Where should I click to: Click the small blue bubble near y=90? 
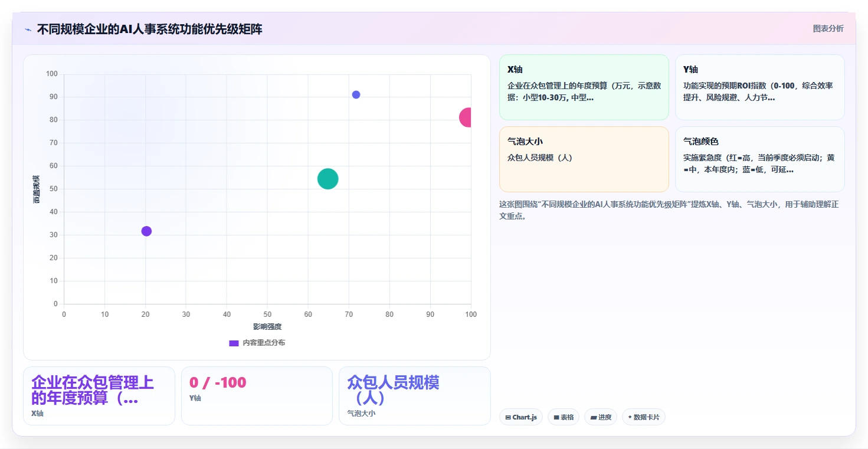356,95
